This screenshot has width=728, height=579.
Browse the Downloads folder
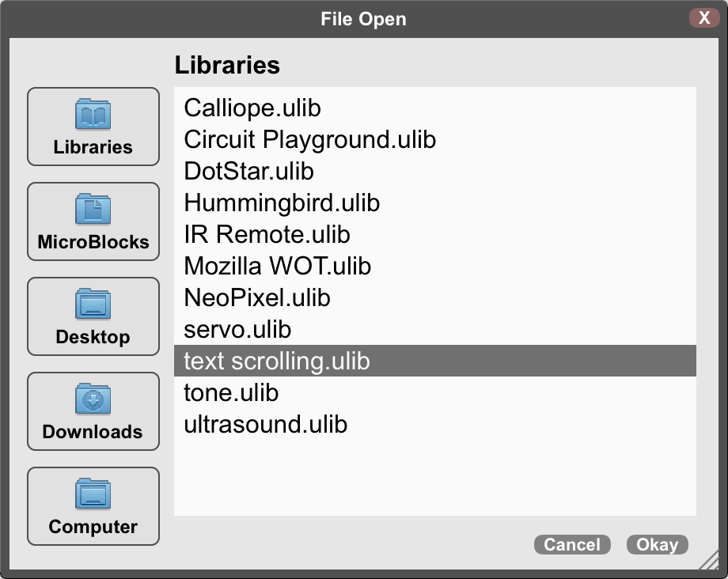point(93,411)
